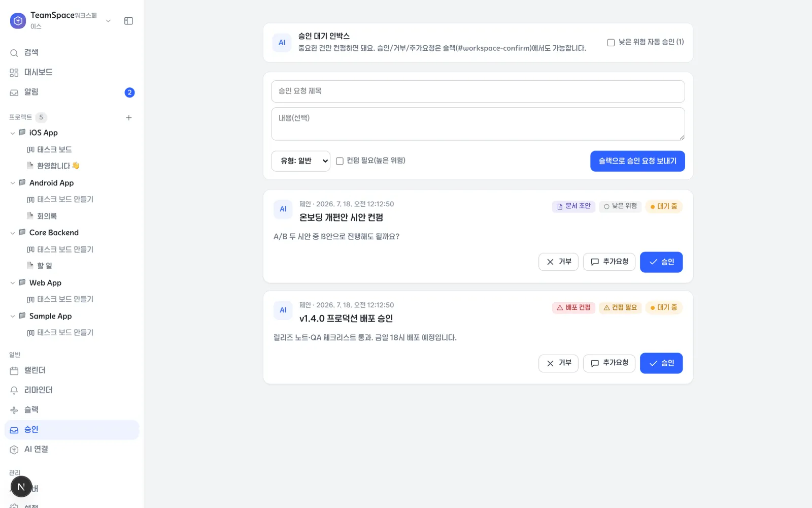Open 할 일 page under Core Backend
This screenshot has height=508, width=812.
click(x=40, y=266)
